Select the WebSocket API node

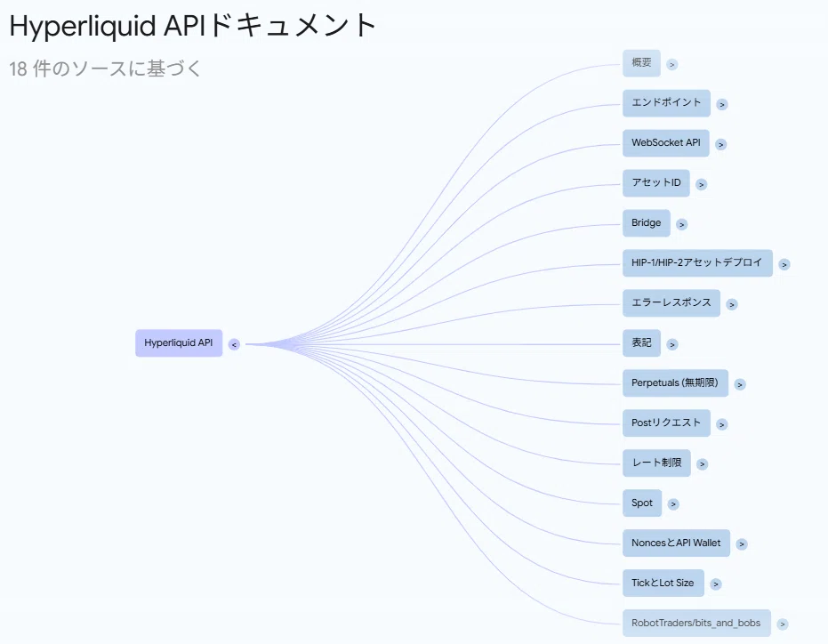click(x=666, y=143)
